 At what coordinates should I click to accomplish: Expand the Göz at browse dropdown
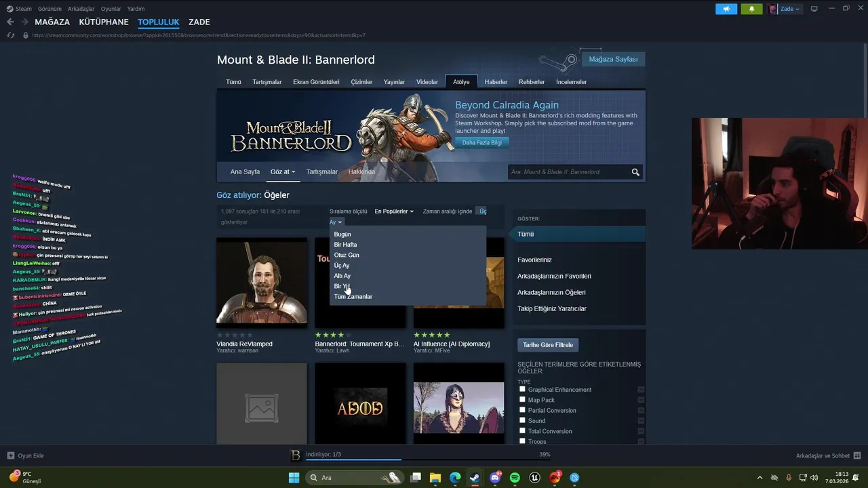coord(283,172)
